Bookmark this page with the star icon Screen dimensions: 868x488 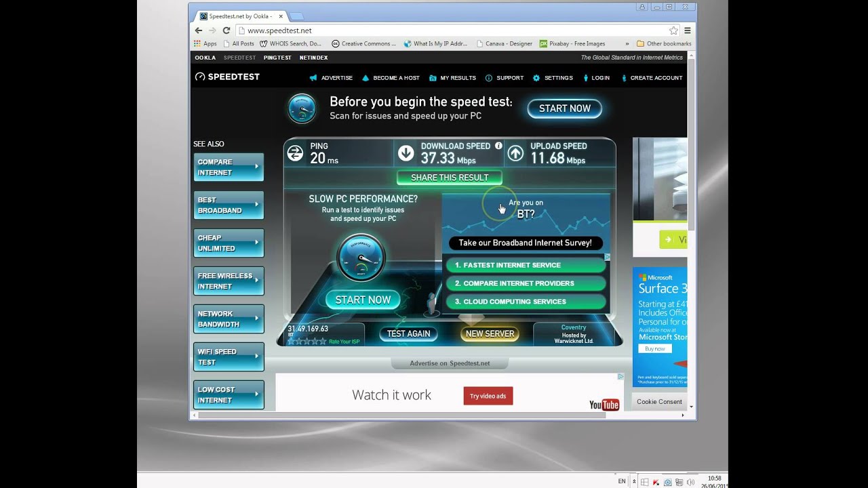[673, 30]
